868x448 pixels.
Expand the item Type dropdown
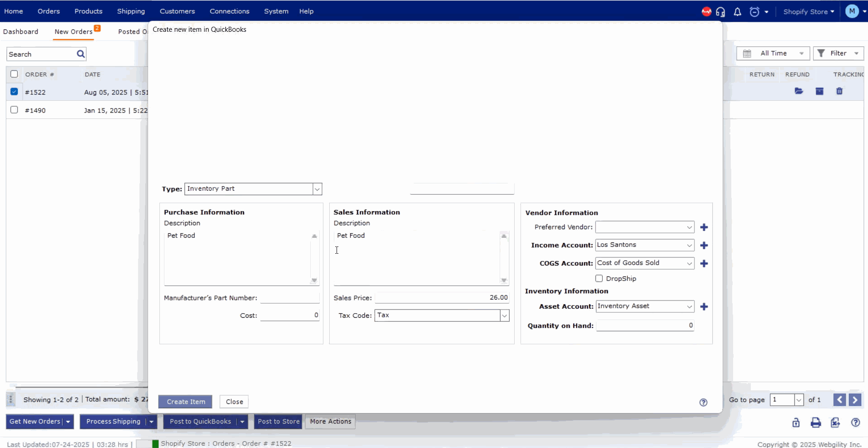(317, 189)
